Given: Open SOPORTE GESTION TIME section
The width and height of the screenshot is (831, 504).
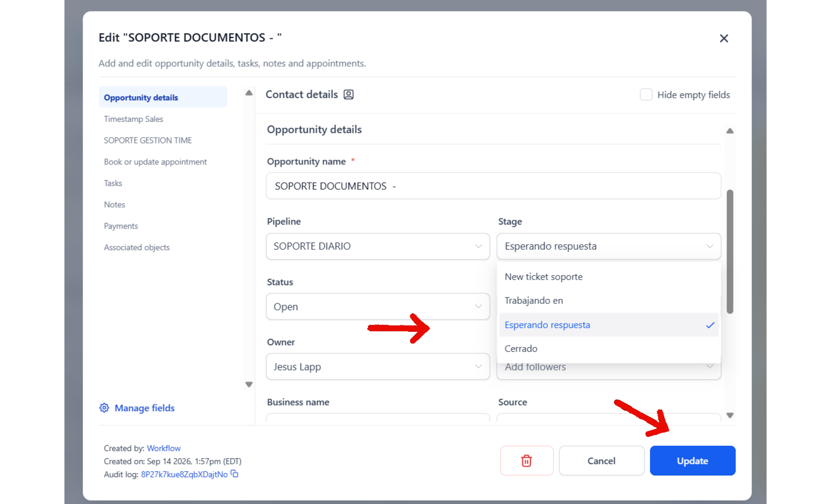Looking at the screenshot, I should (148, 140).
